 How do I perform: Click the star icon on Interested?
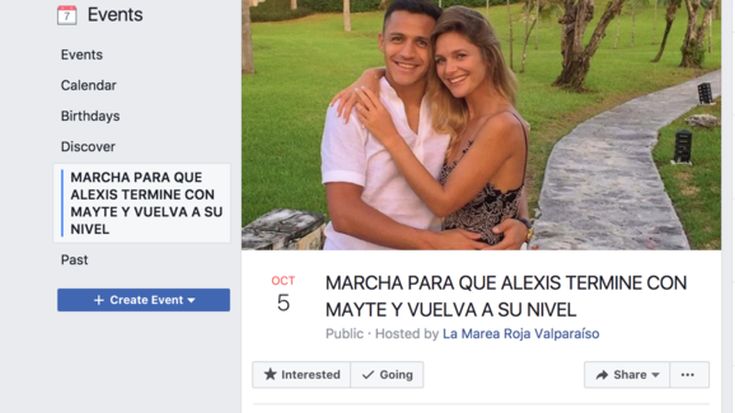coord(270,374)
